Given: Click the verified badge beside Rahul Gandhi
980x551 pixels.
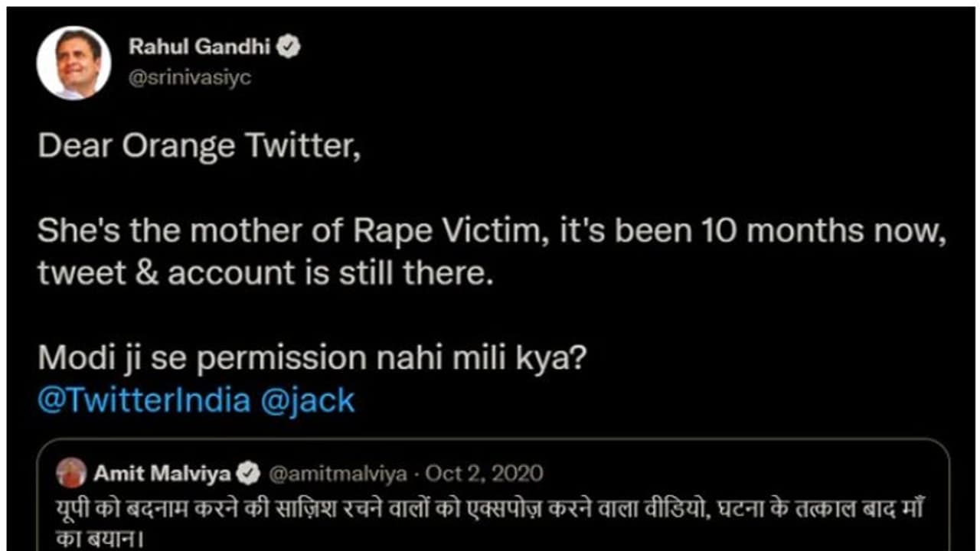Looking at the screenshot, I should pos(289,47).
